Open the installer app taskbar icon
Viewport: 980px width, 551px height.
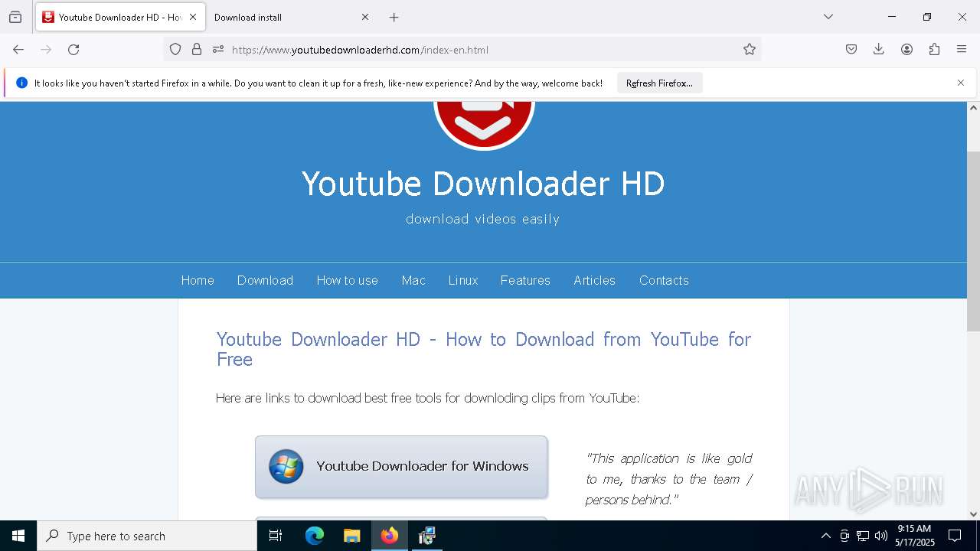pyautogui.click(x=427, y=536)
